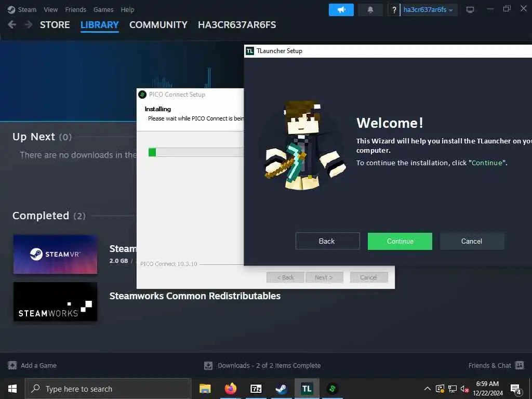Open File Explorer from taskbar
The width and height of the screenshot is (532, 399).
(x=205, y=389)
